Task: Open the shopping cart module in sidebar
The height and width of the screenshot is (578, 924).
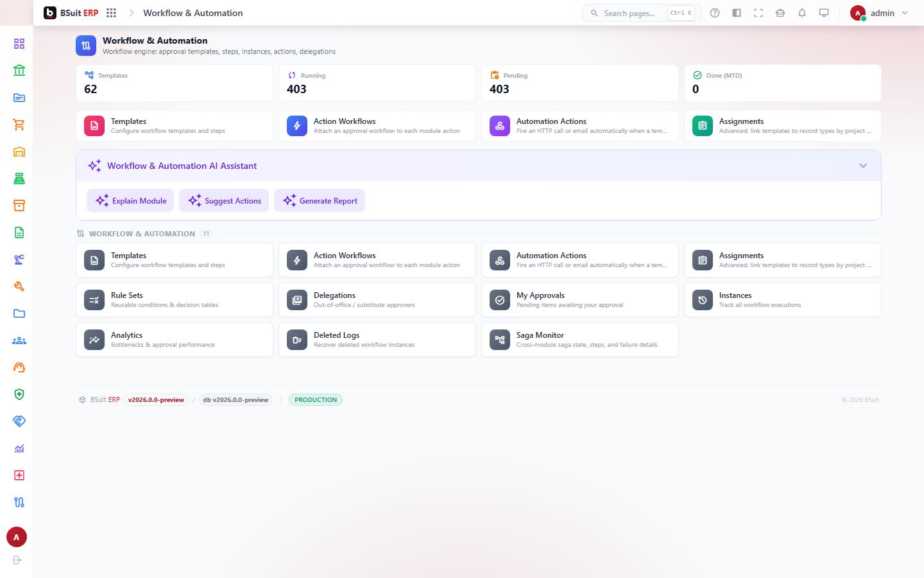Action: (x=19, y=125)
